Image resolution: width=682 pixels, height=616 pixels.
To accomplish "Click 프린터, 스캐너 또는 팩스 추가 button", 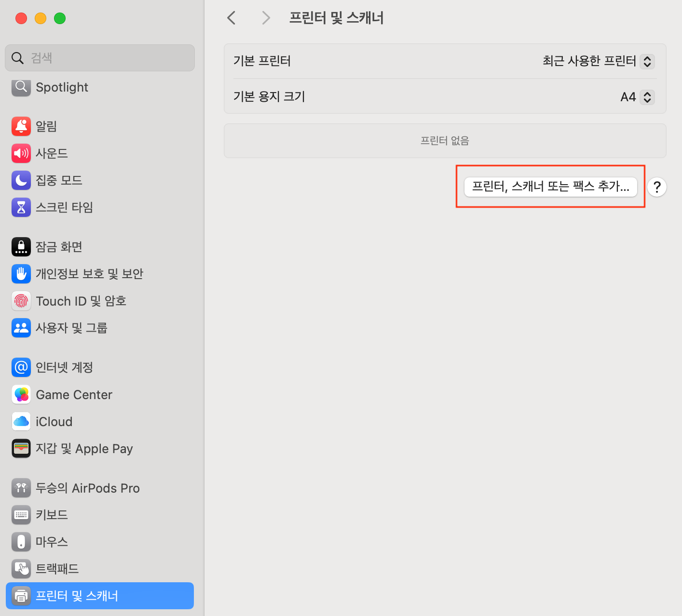I will click(x=550, y=187).
